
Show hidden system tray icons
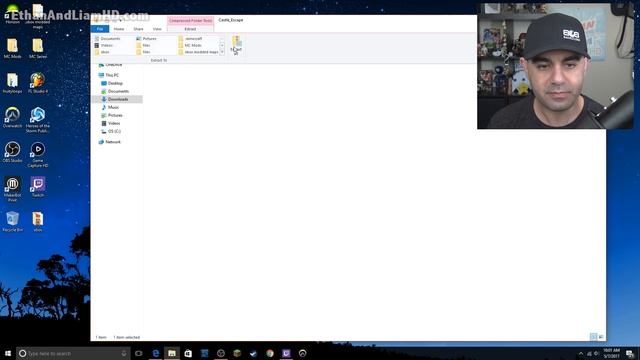pyautogui.click(x=581, y=353)
